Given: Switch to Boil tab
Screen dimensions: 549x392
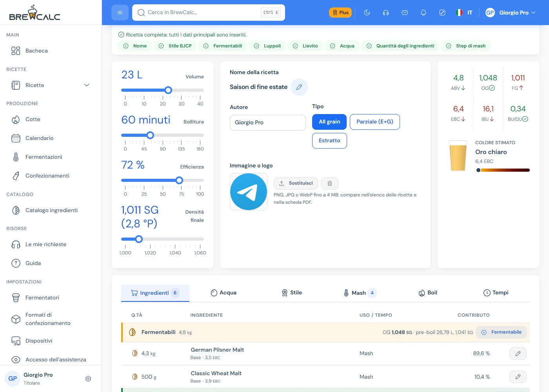Looking at the screenshot, I should point(428,293).
